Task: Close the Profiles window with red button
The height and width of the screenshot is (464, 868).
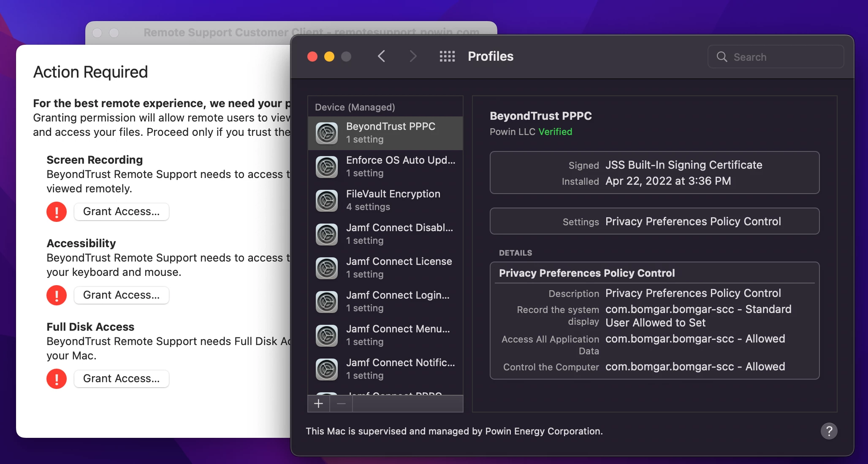Action: 312,57
